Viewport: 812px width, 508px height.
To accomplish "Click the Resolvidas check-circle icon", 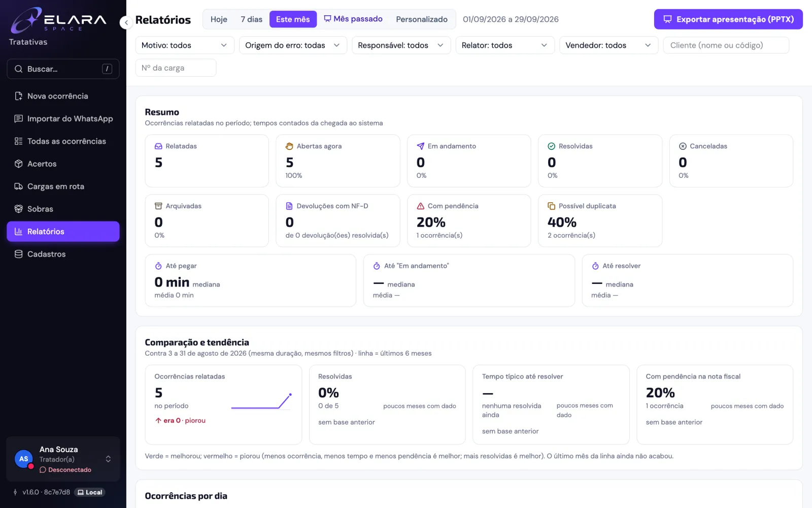I will coord(552,146).
